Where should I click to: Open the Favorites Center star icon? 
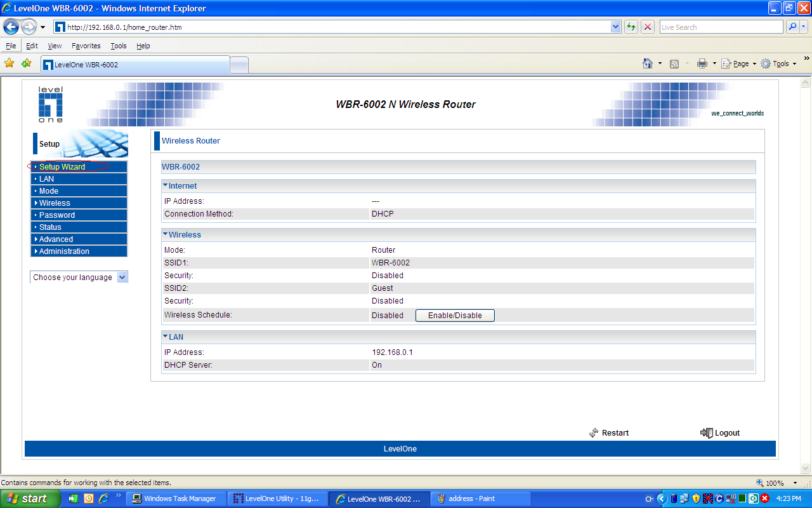pyautogui.click(x=9, y=63)
